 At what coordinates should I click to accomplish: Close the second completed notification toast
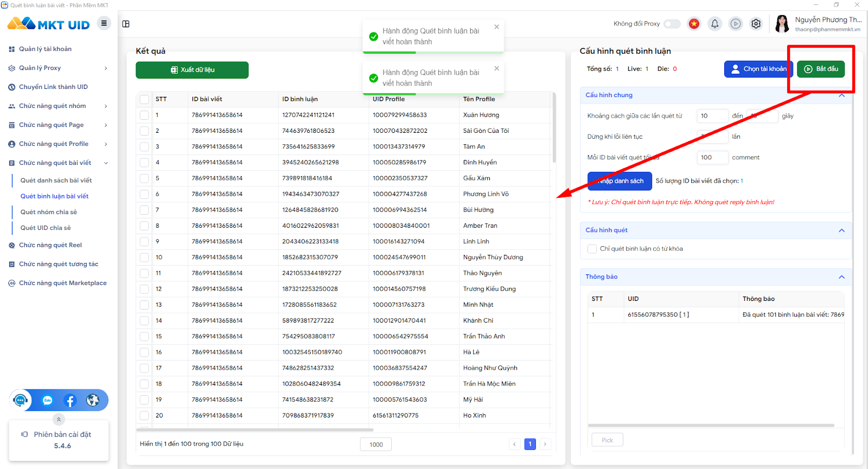click(x=496, y=68)
